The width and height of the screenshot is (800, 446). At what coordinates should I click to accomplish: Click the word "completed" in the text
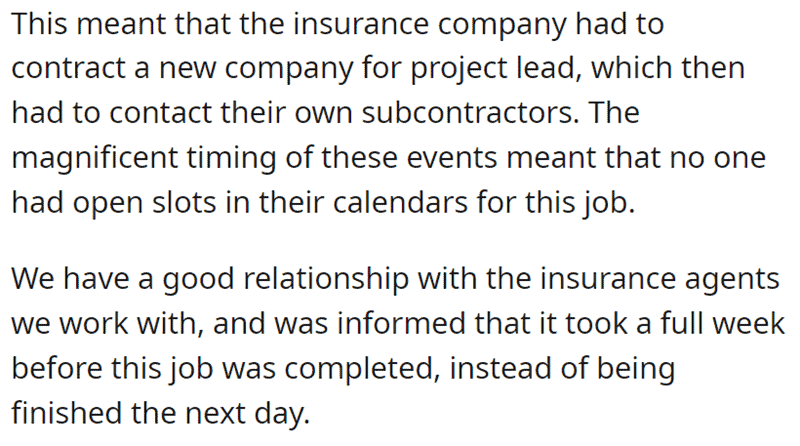(362, 369)
